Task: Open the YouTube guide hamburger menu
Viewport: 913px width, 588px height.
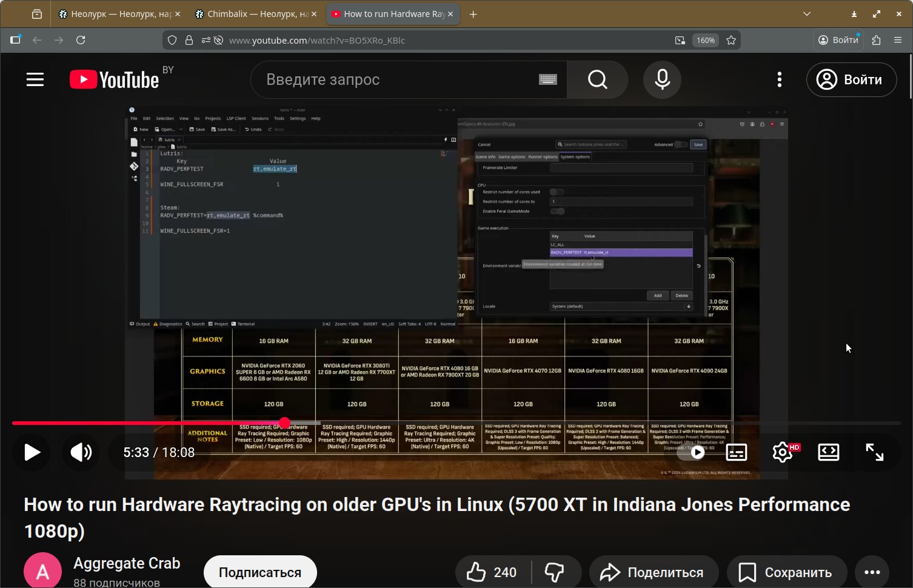Action: (35, 79)
